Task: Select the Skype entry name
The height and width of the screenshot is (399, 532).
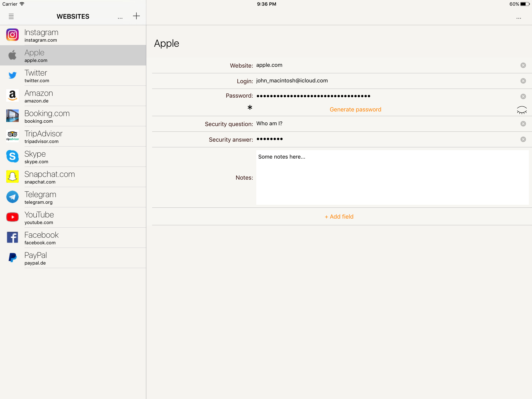Action: point(35,154)
